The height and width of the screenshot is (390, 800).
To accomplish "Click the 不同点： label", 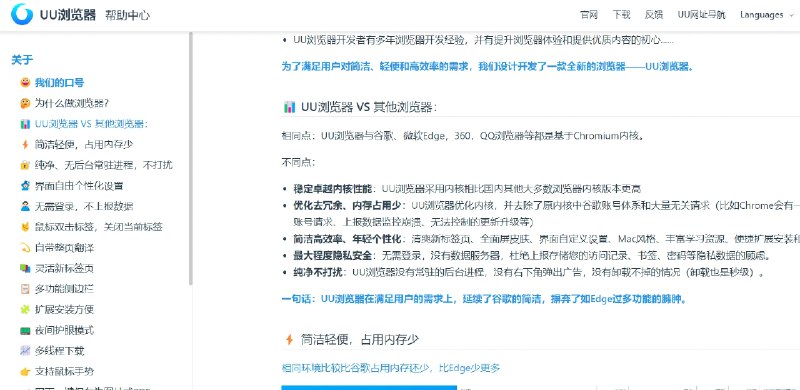I will [298, 162].
